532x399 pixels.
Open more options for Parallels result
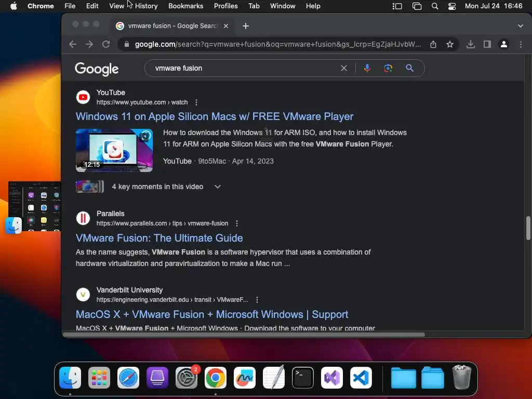(237, 223)
